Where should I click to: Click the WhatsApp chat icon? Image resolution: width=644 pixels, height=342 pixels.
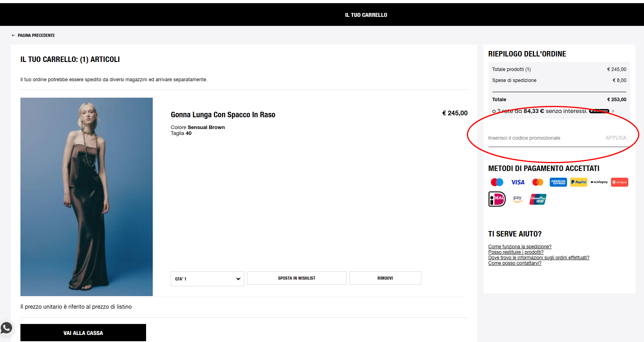point(6,328)
